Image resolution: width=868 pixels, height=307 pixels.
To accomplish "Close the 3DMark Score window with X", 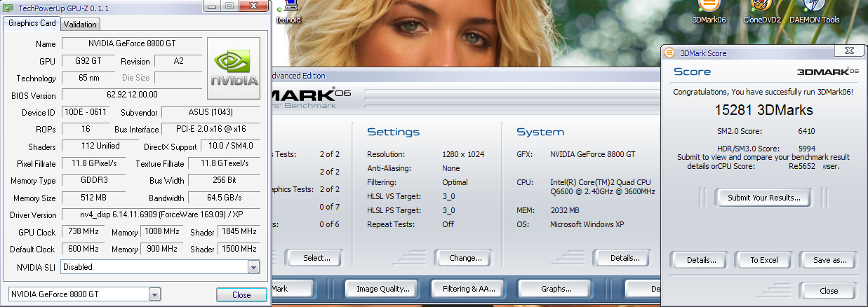I will (848, 53).
